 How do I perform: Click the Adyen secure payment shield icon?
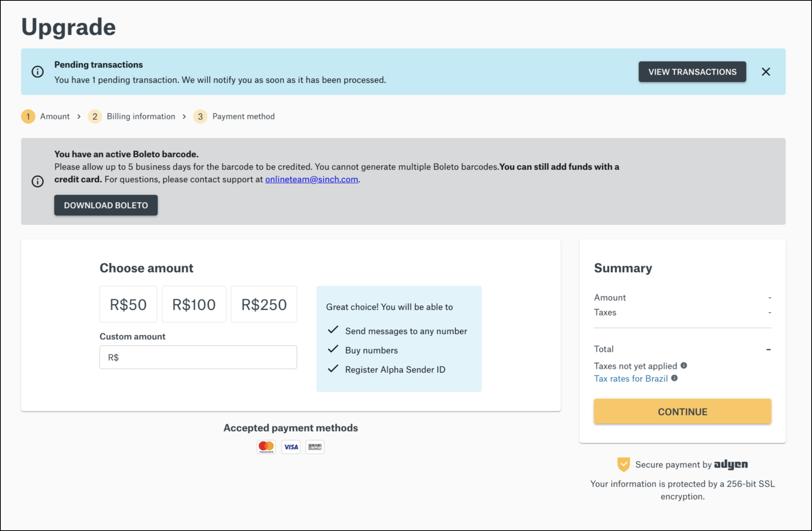(624, 464)
